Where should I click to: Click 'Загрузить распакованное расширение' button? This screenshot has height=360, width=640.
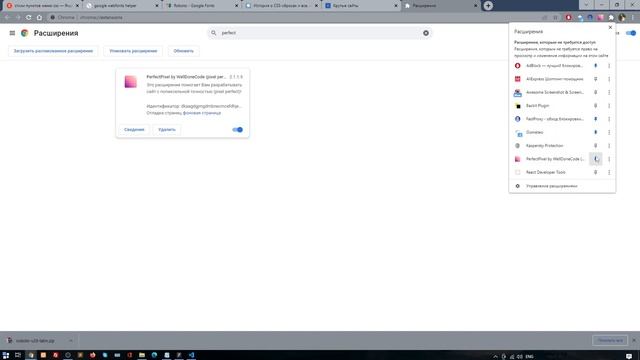pos(53,51)
